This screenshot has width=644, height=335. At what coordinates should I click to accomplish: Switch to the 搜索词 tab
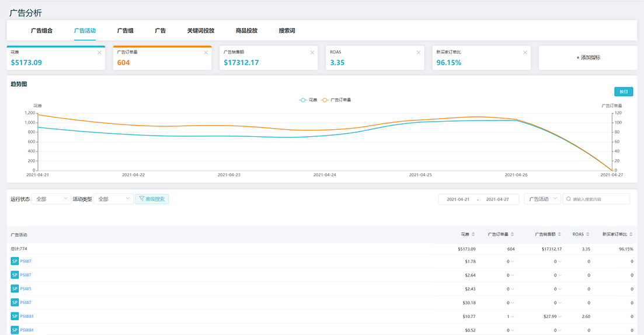(287, 30)
